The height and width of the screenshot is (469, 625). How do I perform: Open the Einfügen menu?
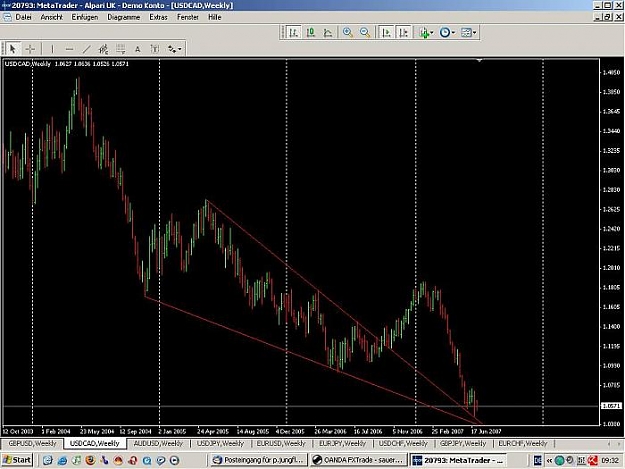coord(85,17)
